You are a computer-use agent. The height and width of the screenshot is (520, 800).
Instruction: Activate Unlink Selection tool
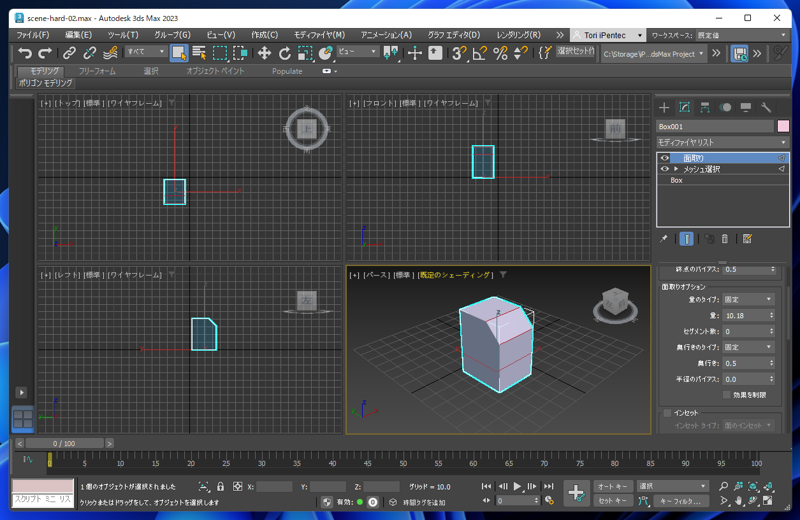pos(89,53)
